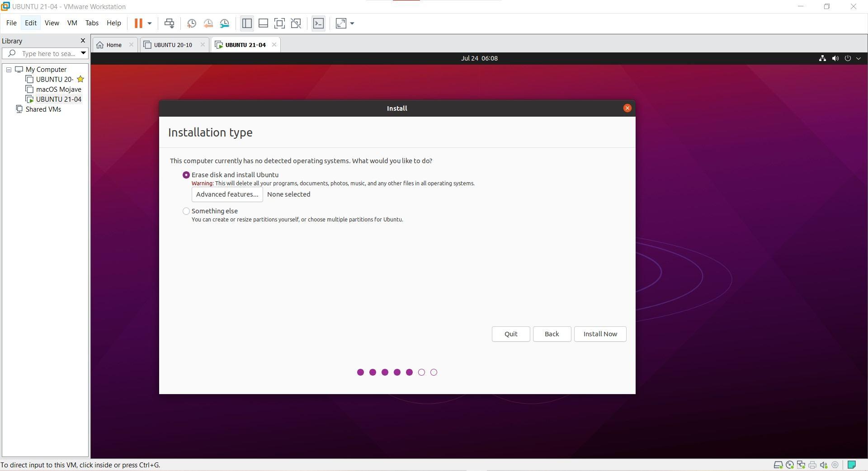Open the stretch guest dropdown arrow
Image resolution: width=868 pixels, height=471 pixels.
352,23
